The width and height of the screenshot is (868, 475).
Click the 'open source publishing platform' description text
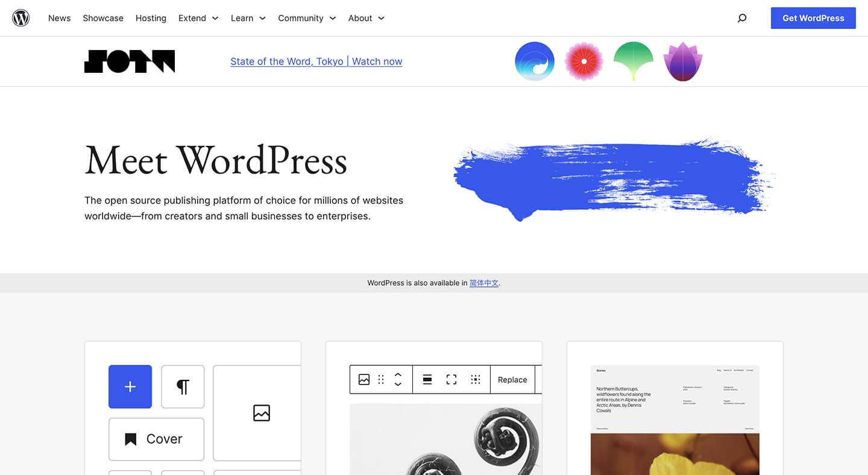pyautogui.click(x=244, y=208)
